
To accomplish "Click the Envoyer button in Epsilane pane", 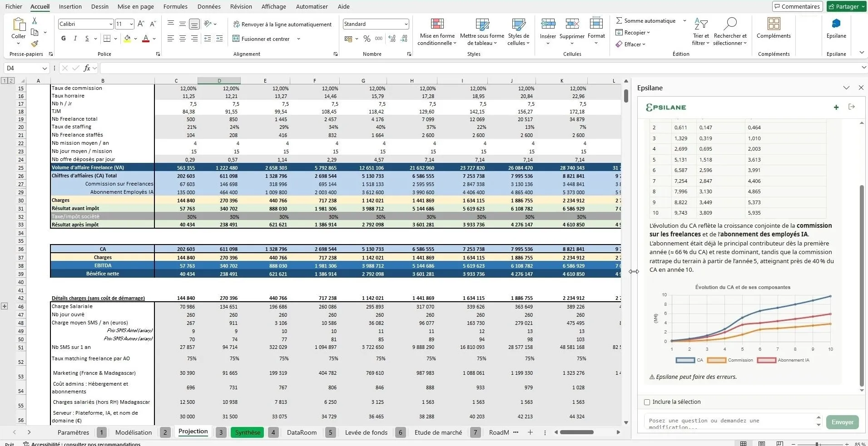I will (842, 422).
